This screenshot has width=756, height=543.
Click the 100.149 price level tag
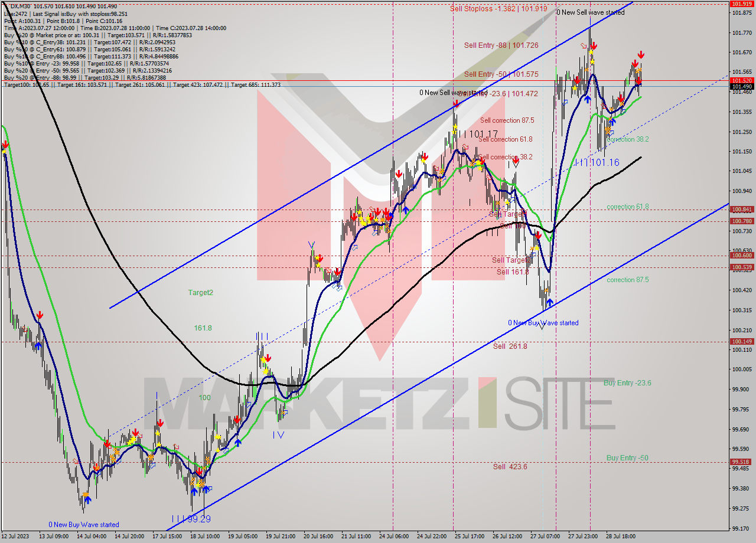pyautogui.click(x=742, y=341)
